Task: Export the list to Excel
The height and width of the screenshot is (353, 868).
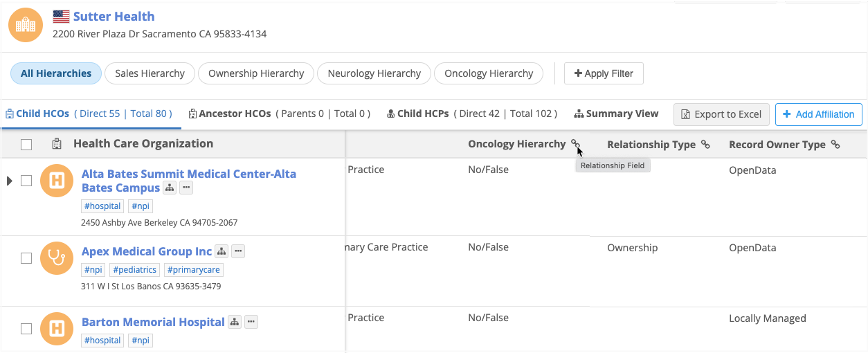Action: click(721, 115)
